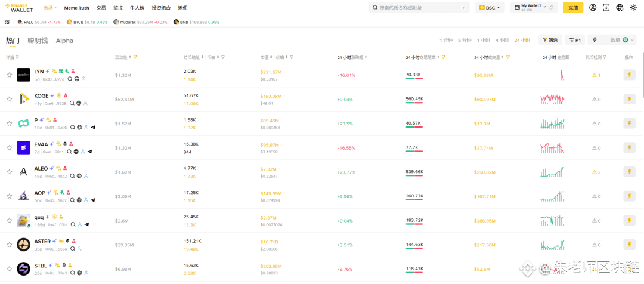
Task: Favorite the LYN token with star
Action: (9, 75)
